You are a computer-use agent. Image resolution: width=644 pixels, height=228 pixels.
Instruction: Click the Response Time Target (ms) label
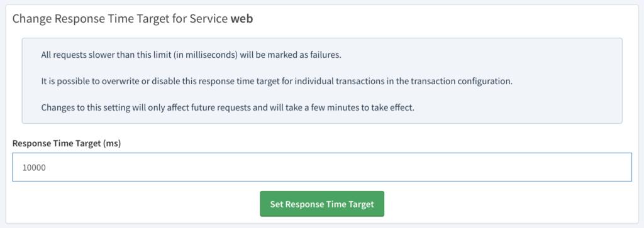[x=67, y=144]
